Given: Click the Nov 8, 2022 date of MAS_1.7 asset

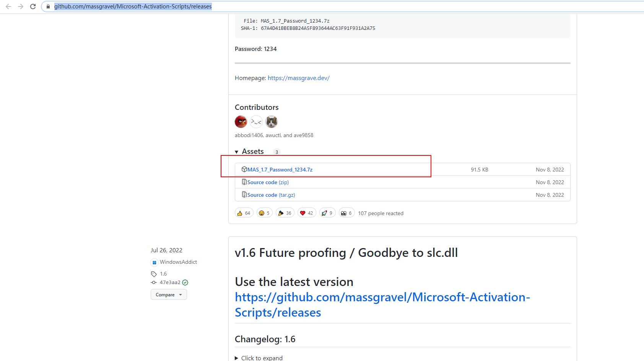Looking at the screenshot, I should pyautogui.click(x=550, y=170).
